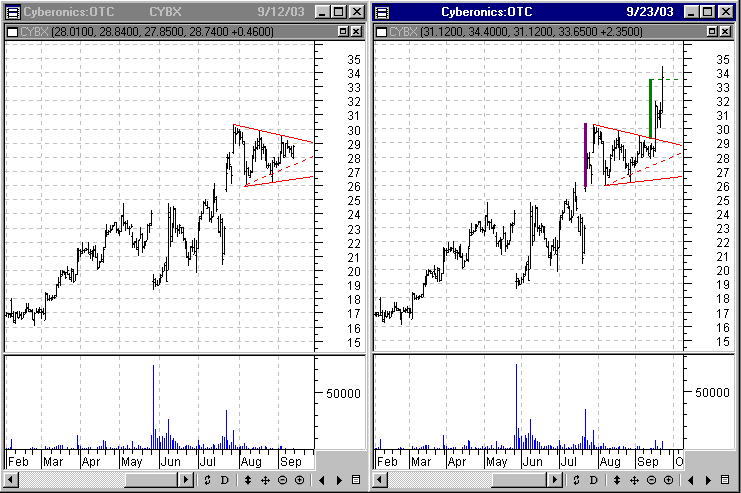The height and width of the screenshot is (493, 741).
Task: Maximize the CYBX price pane in the 9/23/03 window
Action: pos(713,32)
